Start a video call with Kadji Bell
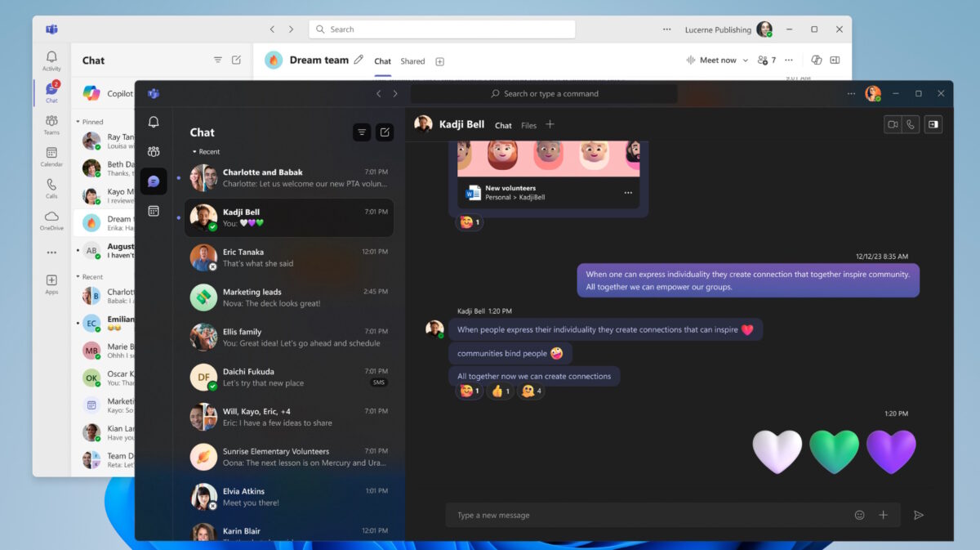The image size is (980, 550). click(893, 123)
